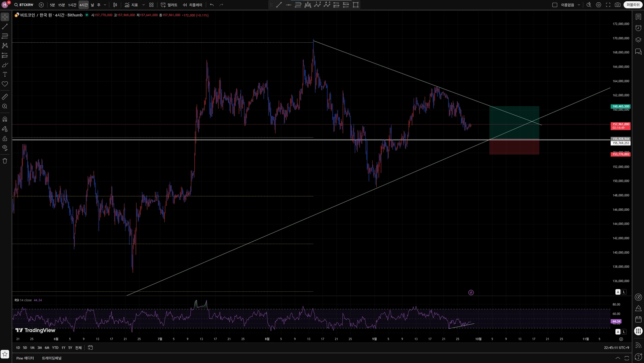Expand the timeframe interval dropdown arrow

pos(105,5)
